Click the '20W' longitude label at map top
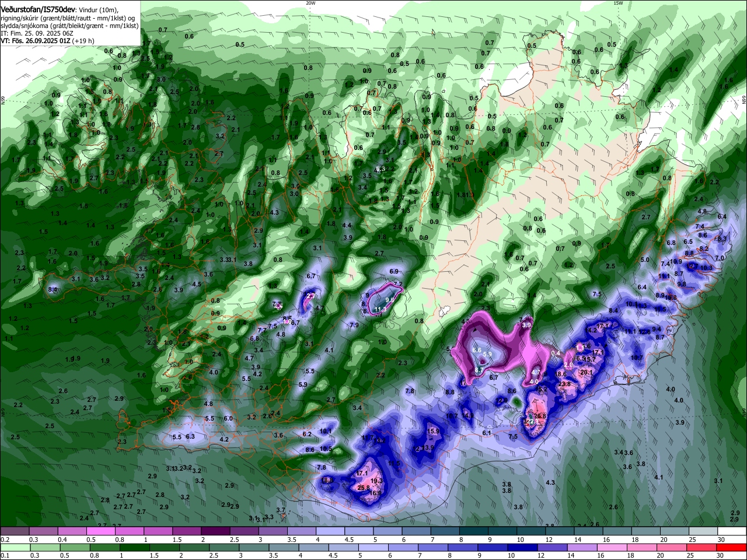The width and height of the screenshot is (747, 560). [x=310, y=3]
